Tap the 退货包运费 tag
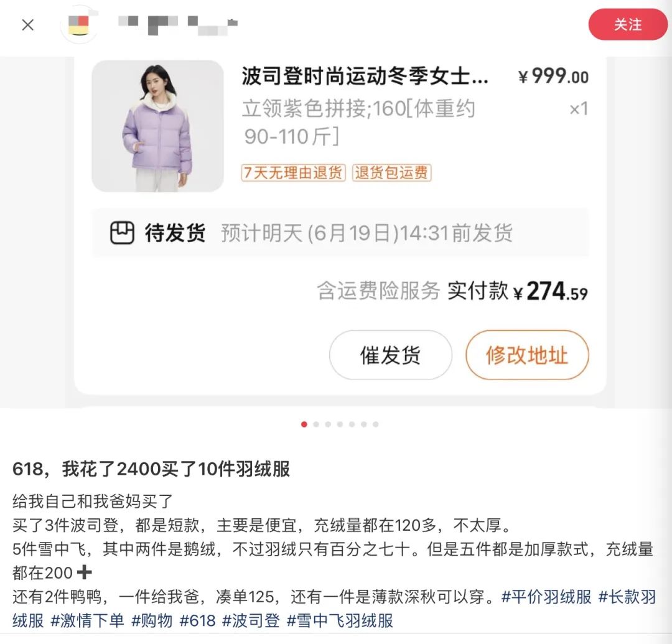672x644 pixels. (392, 173)
